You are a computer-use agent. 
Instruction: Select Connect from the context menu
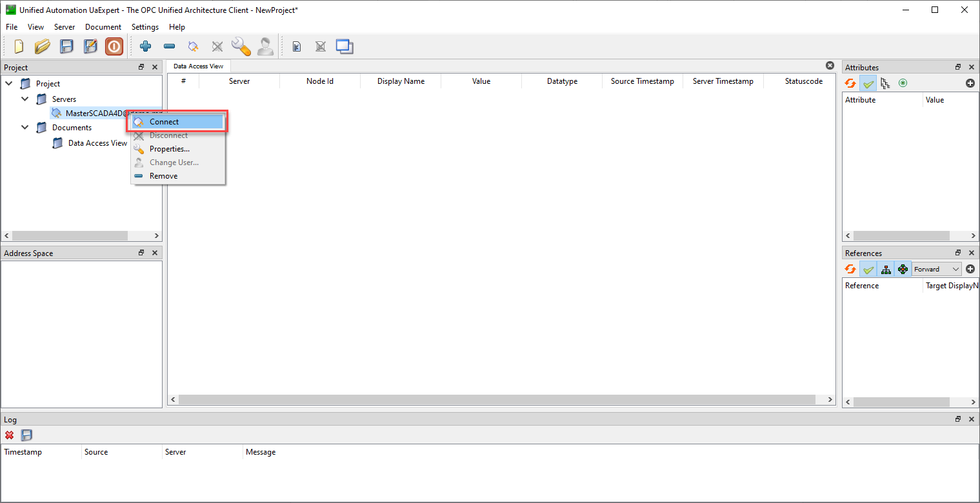165,122
